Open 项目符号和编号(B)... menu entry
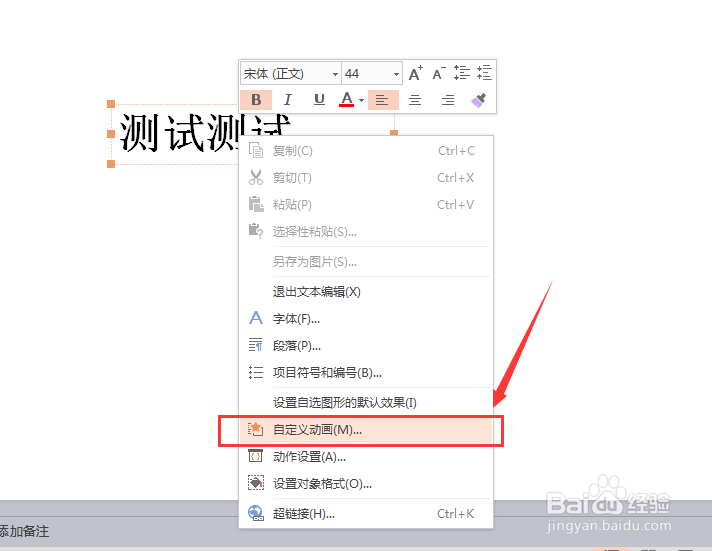 pos(366,373)
